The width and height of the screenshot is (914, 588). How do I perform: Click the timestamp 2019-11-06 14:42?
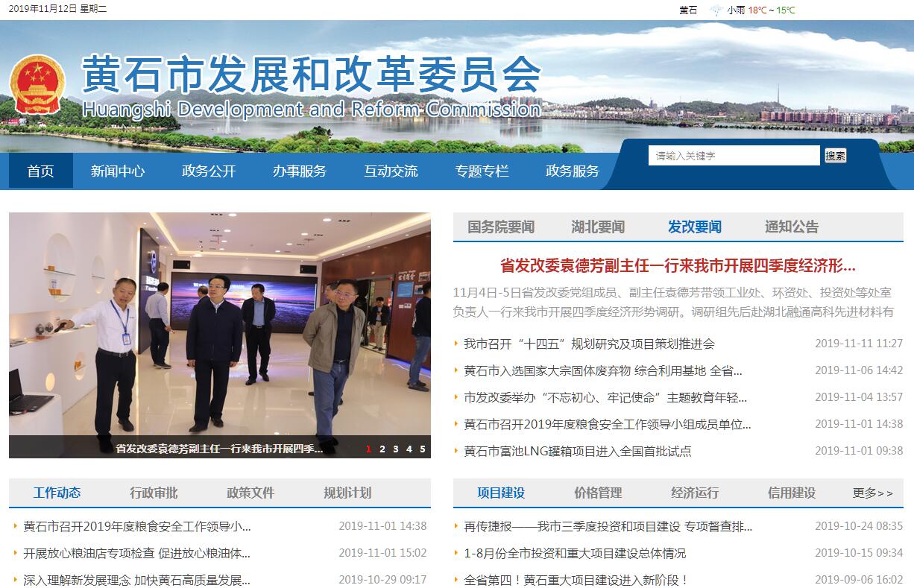coord(859,370)
